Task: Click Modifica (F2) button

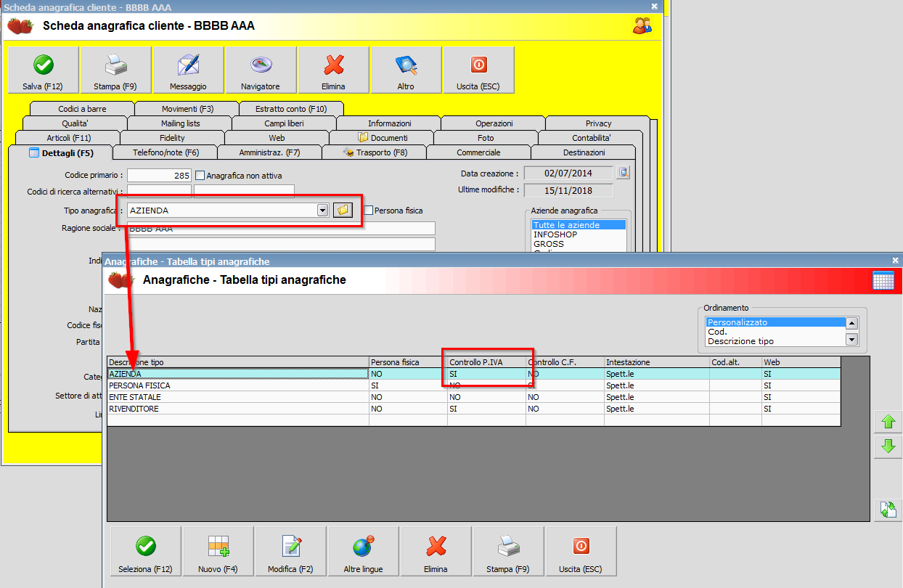Action: (291, 552)
